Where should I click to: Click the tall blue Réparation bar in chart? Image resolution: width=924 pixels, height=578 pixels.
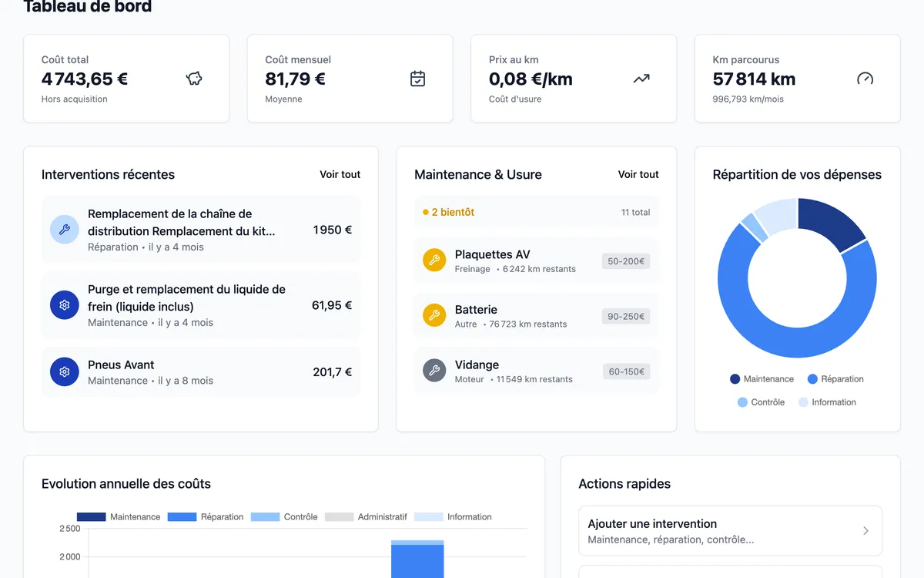[417, 561]
